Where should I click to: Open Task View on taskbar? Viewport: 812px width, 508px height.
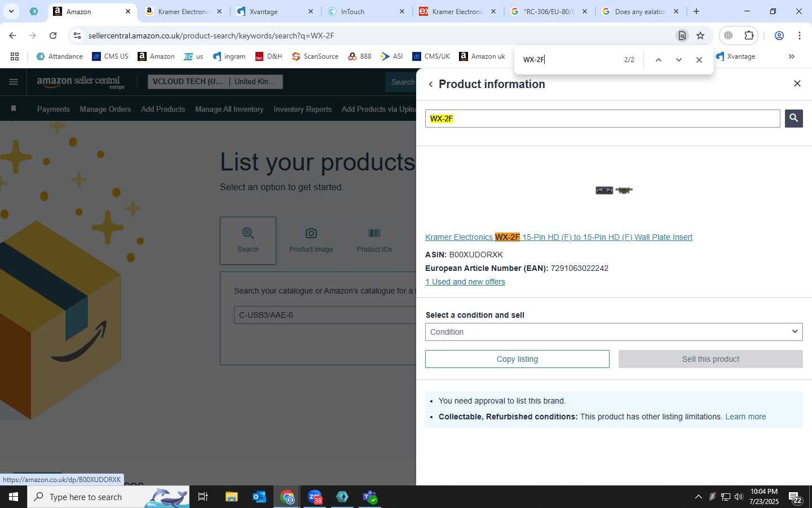203,497
